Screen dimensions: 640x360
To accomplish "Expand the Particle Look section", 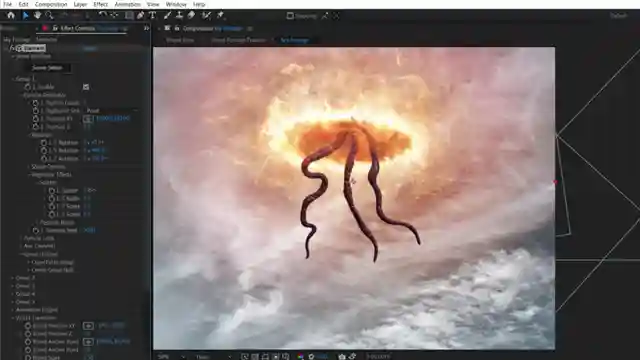I will pos(21,238).
